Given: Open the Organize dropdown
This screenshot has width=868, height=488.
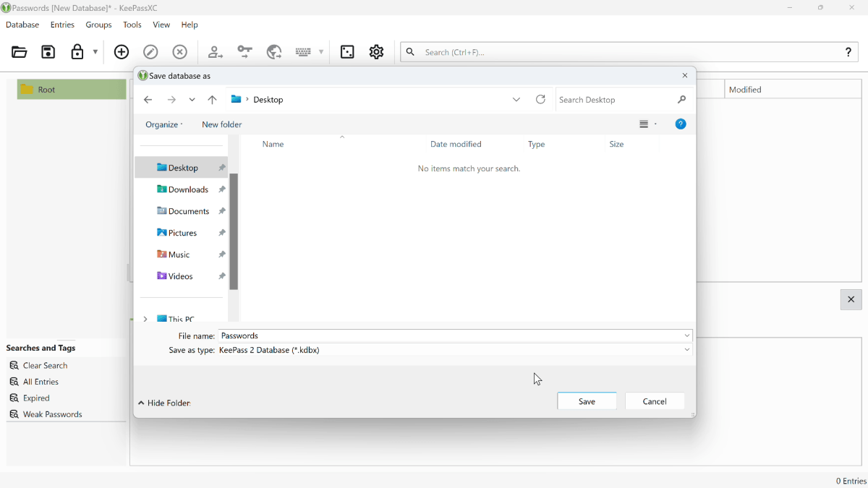Looking at the screenshot, I should [x=164, y=124].
